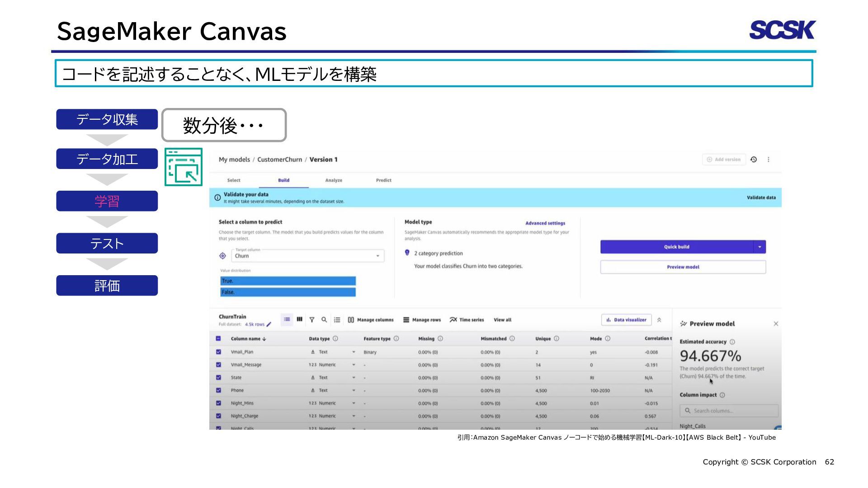
Task: Switch to grid columns view icon
Action: click(299, 319)
